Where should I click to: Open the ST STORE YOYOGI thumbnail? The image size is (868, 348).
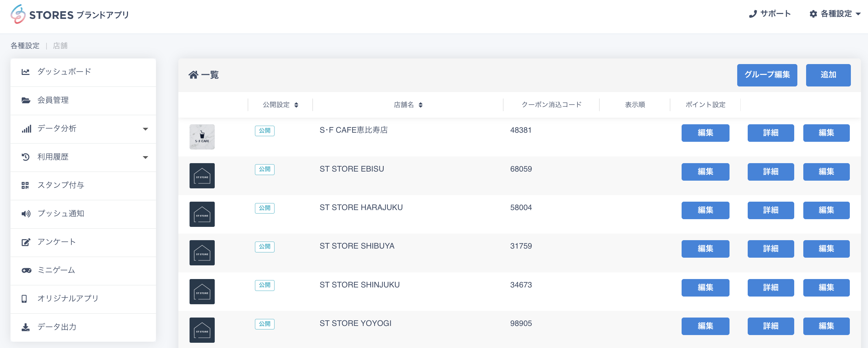[202, 330]
